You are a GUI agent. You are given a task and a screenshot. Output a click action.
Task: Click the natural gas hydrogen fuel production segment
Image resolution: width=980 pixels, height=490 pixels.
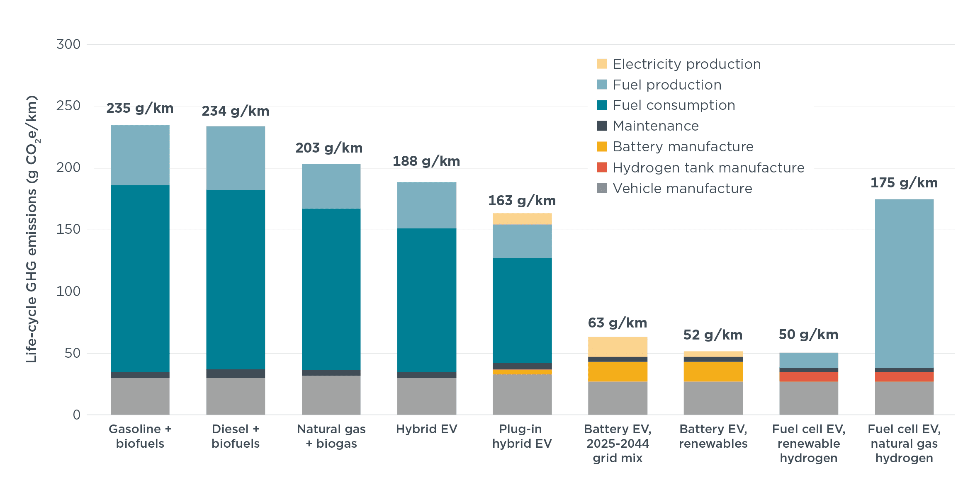click(x=904, y=283)
